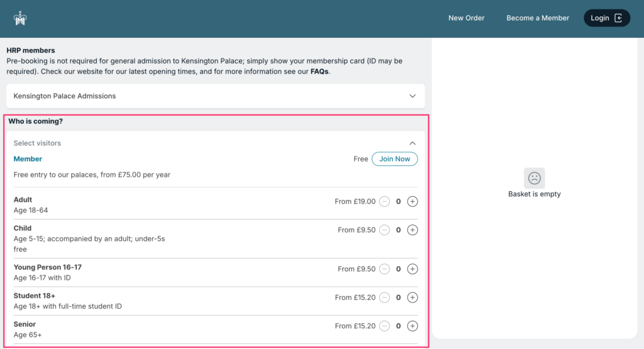The image size is (644, 349).
Task: Remove one Child ticket
Action: tap(384, 230)
